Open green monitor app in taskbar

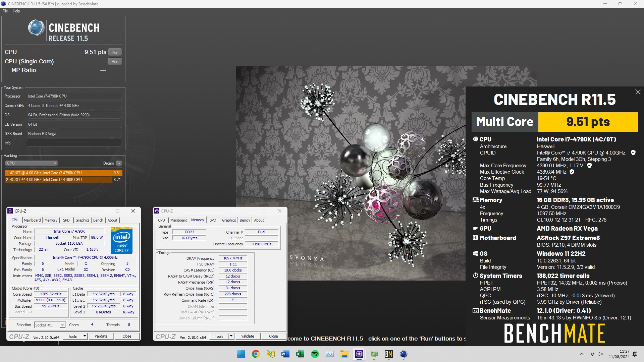[x=374, y=354]
